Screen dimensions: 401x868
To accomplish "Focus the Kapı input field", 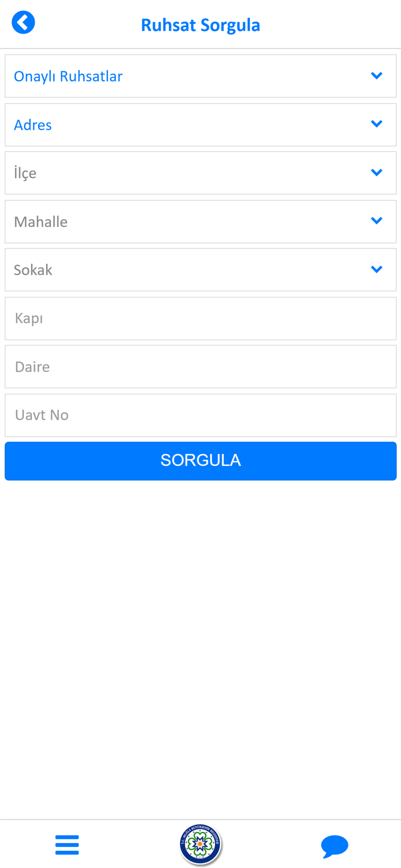I will [x=200, y=319].
